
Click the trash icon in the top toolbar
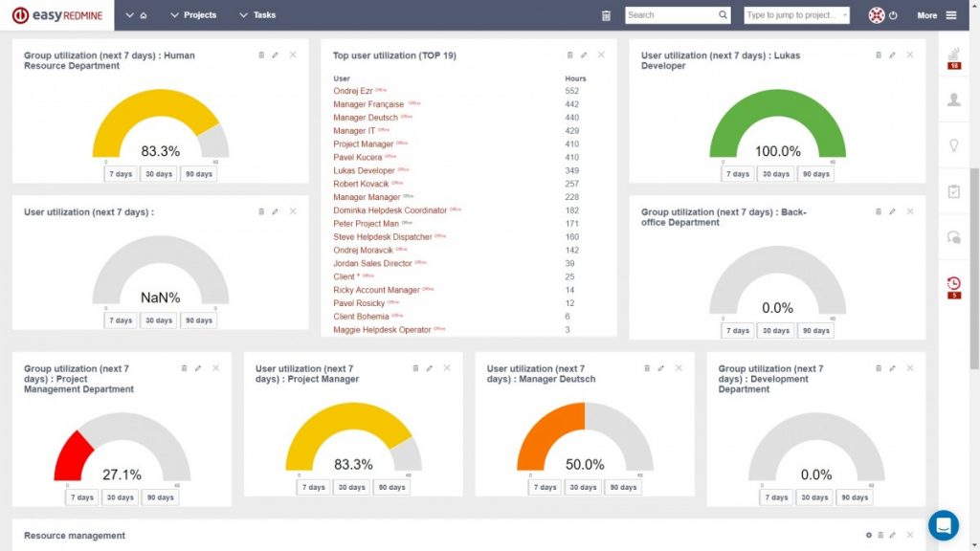pyautogui.click(x=608, y=15)
